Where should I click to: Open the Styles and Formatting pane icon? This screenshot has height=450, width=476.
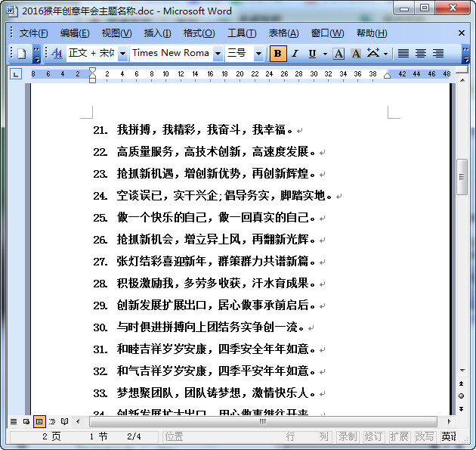57,54
